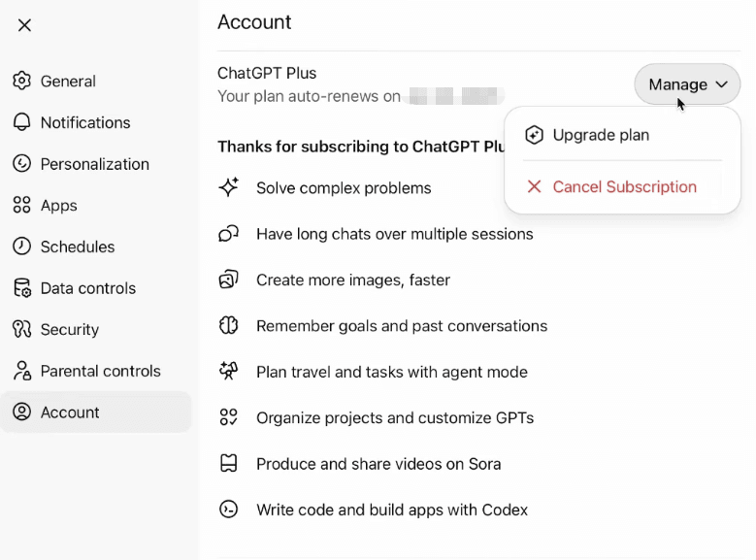Click the Data controls database icon
The image size is (756, 560).
pyautogui.click(x=21, y=288)
